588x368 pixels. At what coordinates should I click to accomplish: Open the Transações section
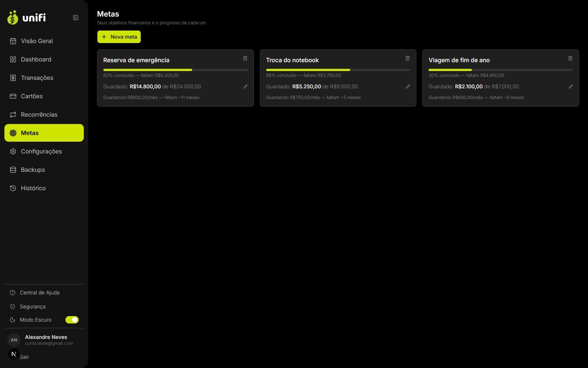point(44,78)
